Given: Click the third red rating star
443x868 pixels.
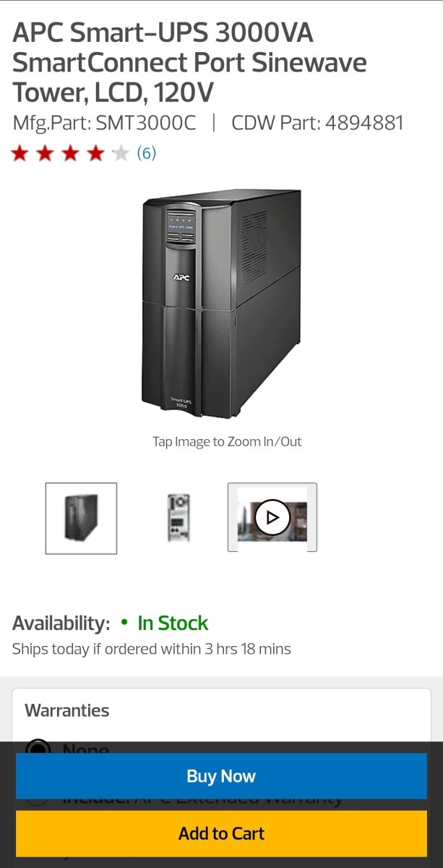Looking at the screenshot, I should [70, 153].
